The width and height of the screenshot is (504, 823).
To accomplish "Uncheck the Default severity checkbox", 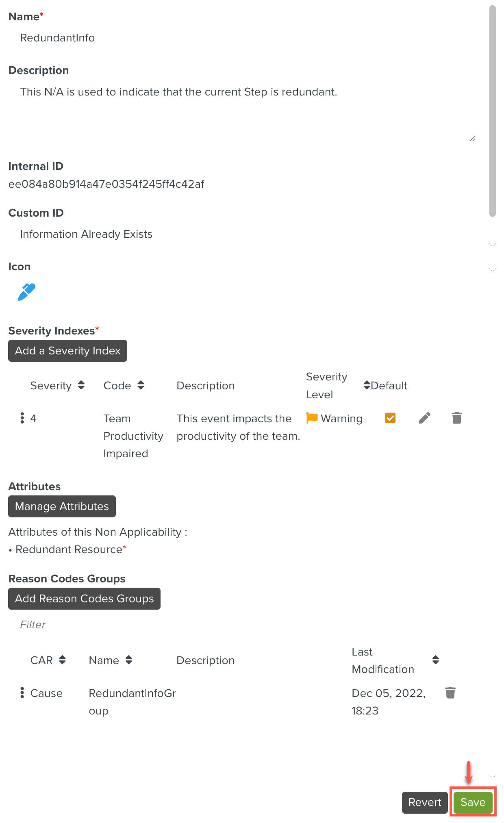I will 390,418.
